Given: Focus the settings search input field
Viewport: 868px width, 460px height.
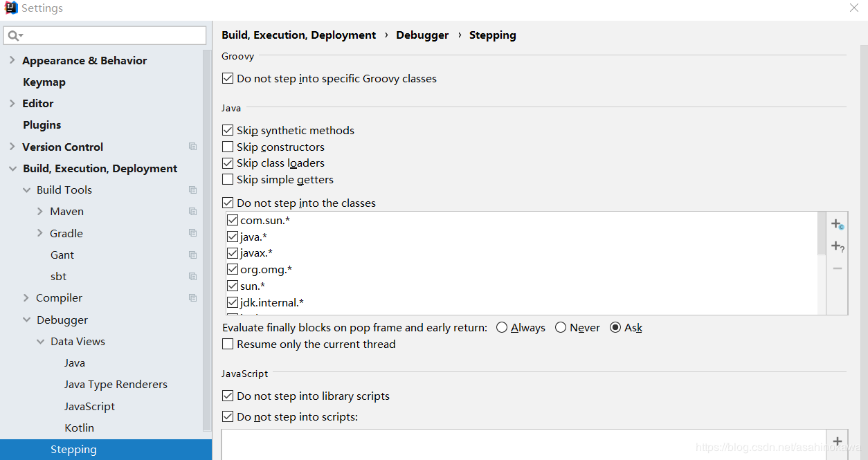Looking at the screenshot, I should coord(105,35).
